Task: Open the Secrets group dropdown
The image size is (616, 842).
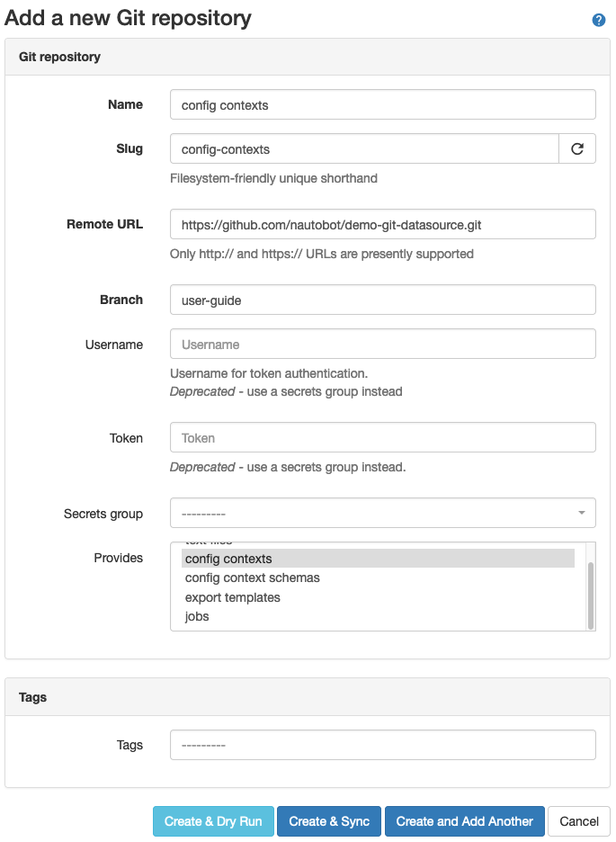Action: [x=382, y=514]
